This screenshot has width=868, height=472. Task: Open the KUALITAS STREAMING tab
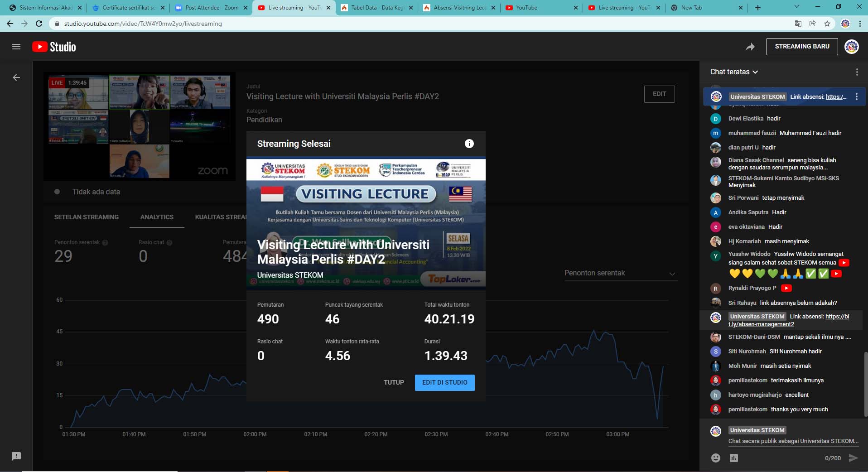click(221, 217)
